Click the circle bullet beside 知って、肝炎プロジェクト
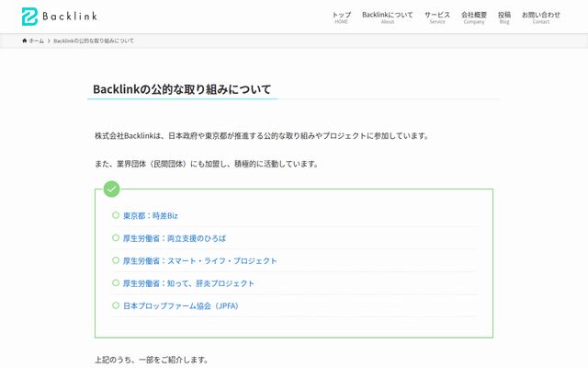Screen dimensions: 588x368 click(116, 282)
